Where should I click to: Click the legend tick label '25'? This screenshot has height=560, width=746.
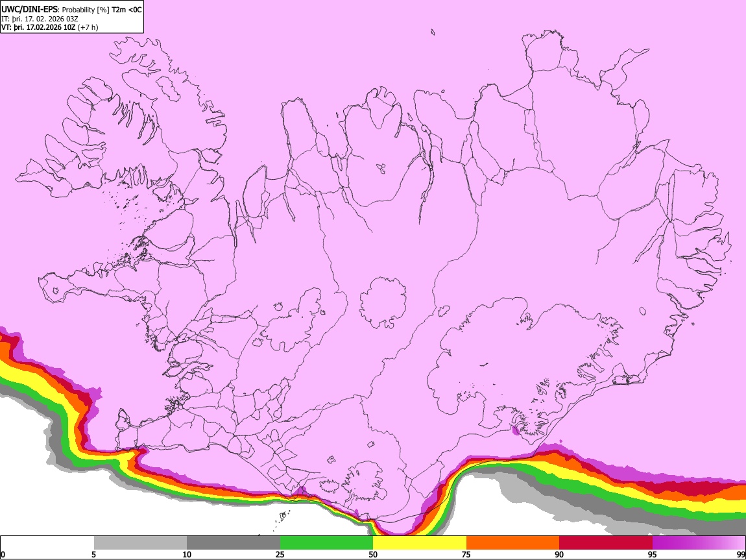(x=280, y=554)
